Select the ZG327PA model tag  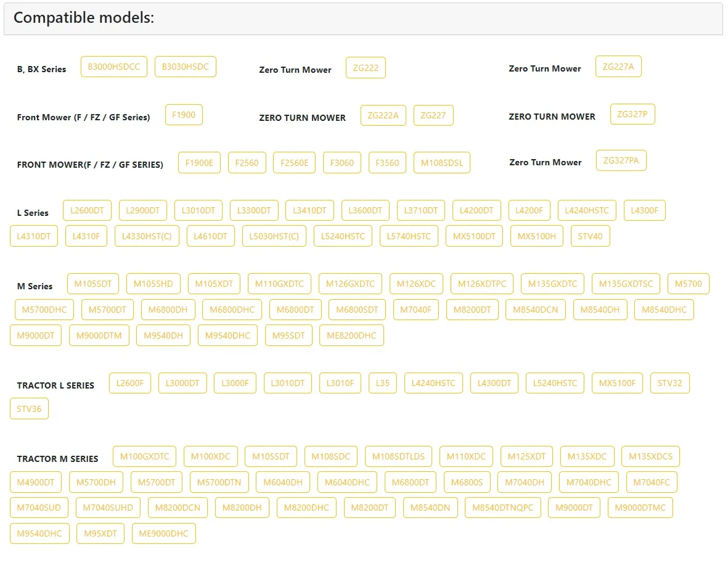point(621,161)
